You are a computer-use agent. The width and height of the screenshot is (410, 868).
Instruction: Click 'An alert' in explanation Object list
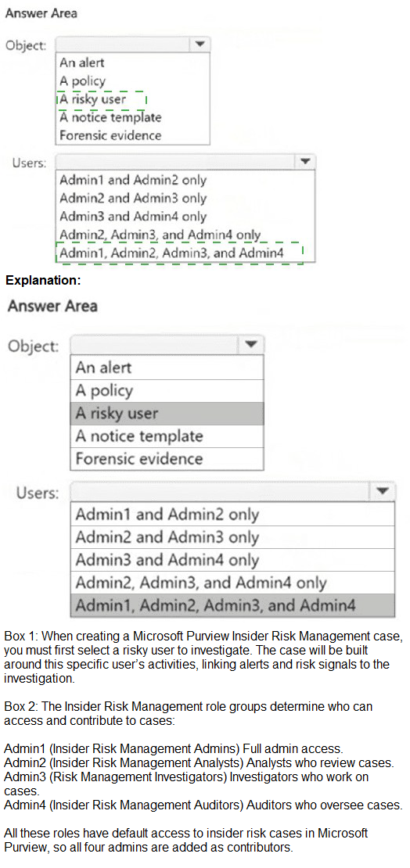pos(167,368)
